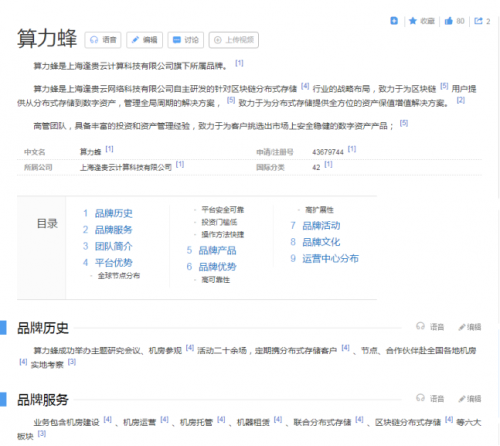Click reference [5] after 高管团队 paragraph
The width and height of the screenshot is (500, 446).
[x=404, y=123]
